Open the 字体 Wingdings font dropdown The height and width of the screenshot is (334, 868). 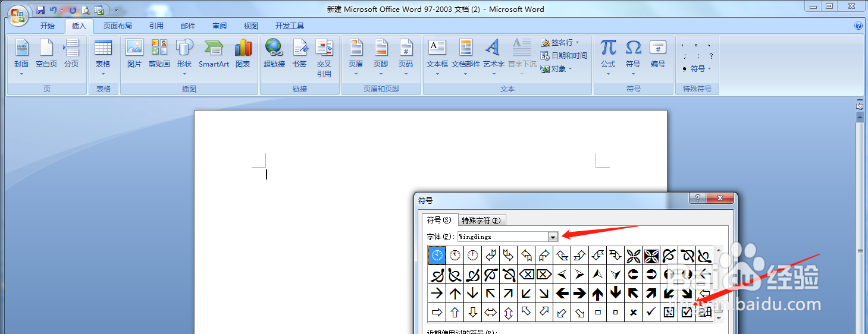coord(553,237)
